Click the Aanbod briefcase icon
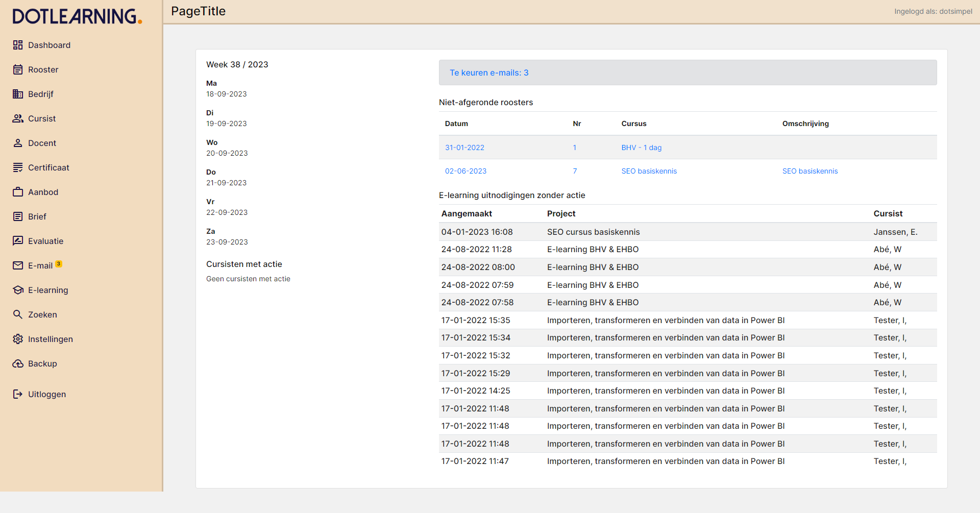This screenshot has width=980, height=513. 18,192
